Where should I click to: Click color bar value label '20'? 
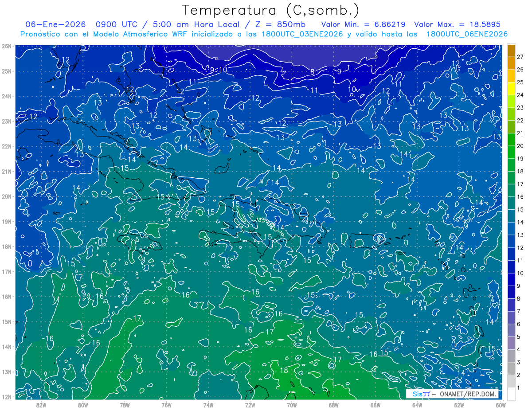tap(520, 146)
